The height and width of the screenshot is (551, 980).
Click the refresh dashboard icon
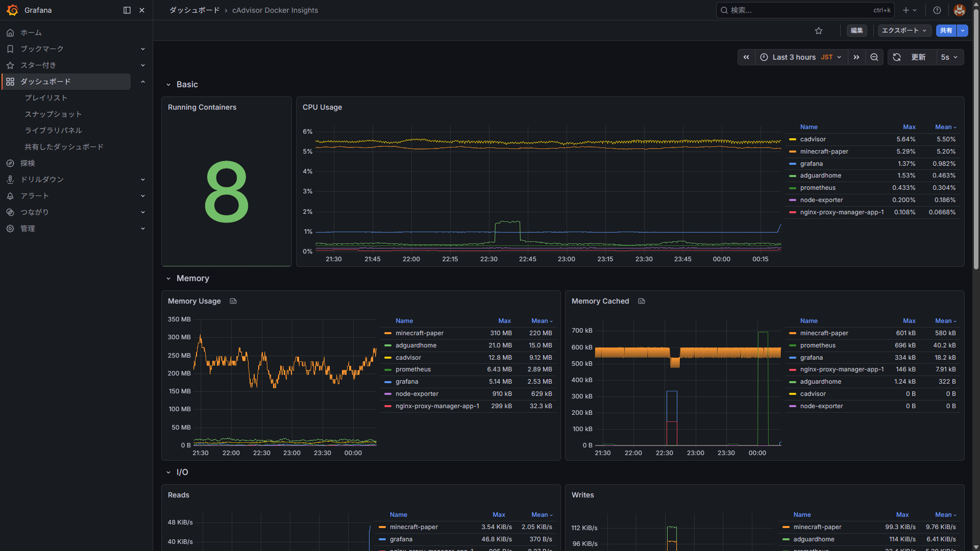pos(897,57)
